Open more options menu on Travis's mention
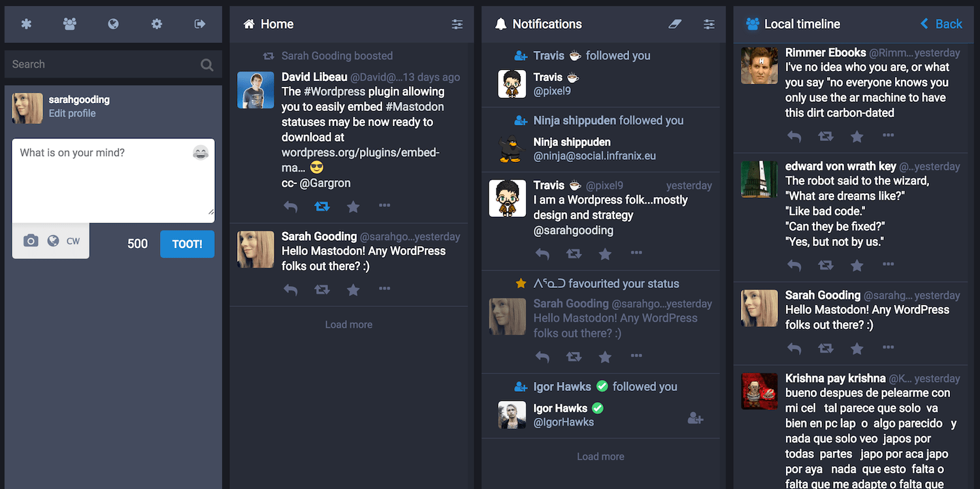The width and height of the screenshot is (980, 489). pos(636,253)
